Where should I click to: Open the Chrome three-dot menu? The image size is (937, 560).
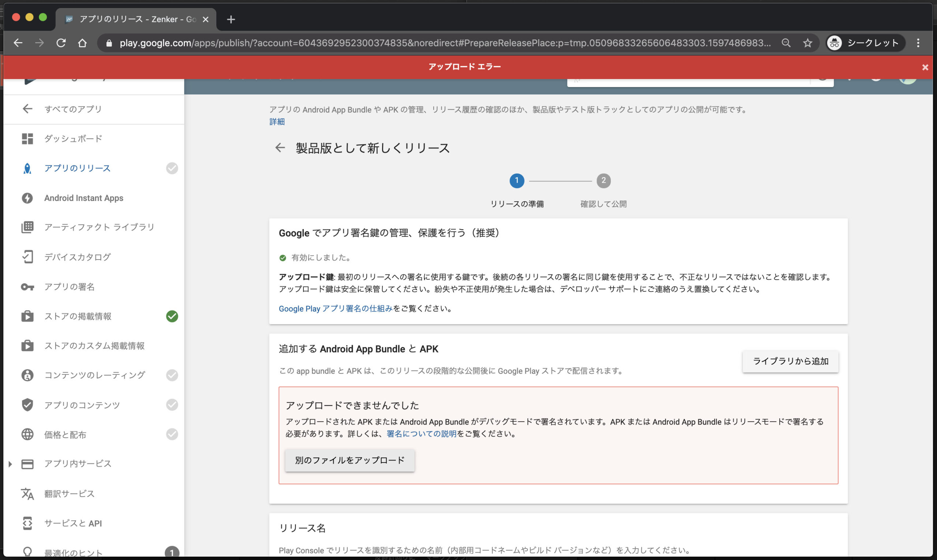click(918, 43)
